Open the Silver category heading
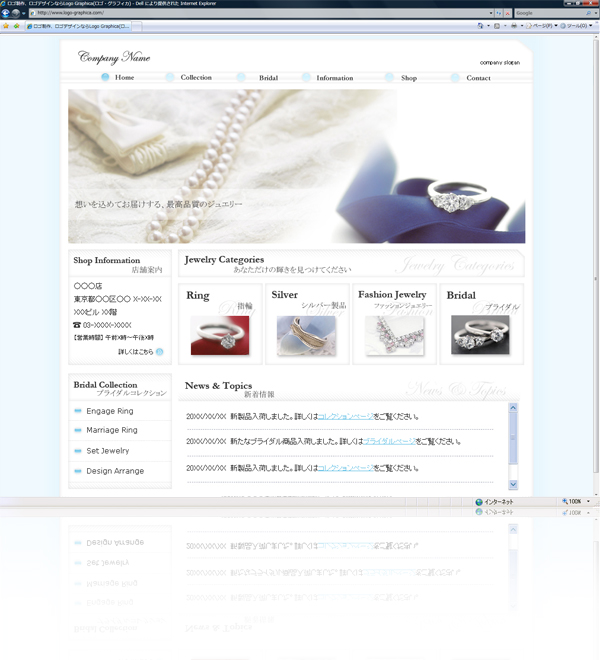Image resolution: width=600 pixels, height=660 pixels. (285, 295)
